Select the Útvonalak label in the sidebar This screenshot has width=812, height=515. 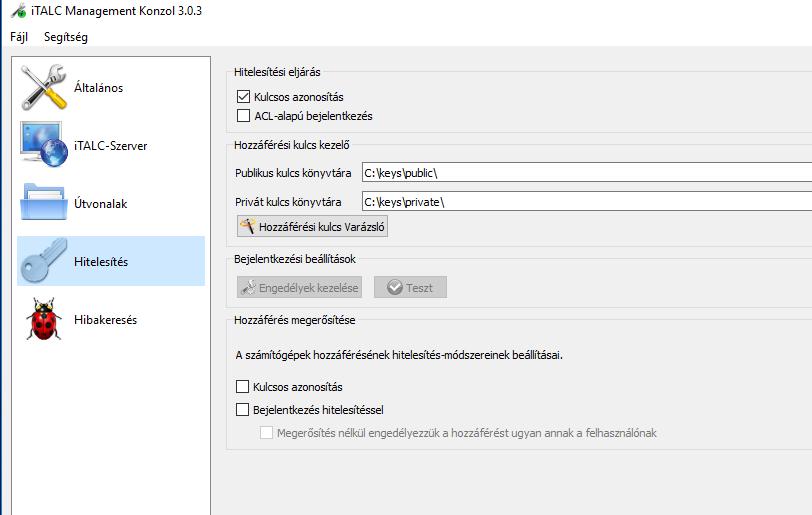click(x=100, y=204)
